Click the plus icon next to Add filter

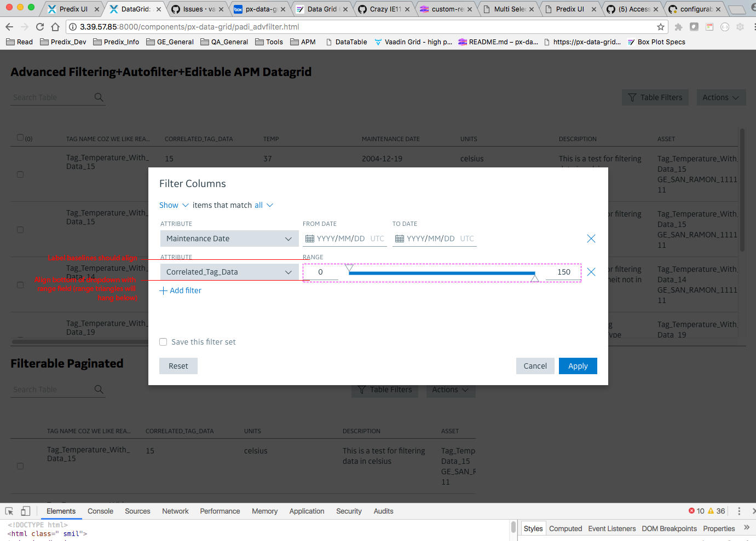(163, 290)
